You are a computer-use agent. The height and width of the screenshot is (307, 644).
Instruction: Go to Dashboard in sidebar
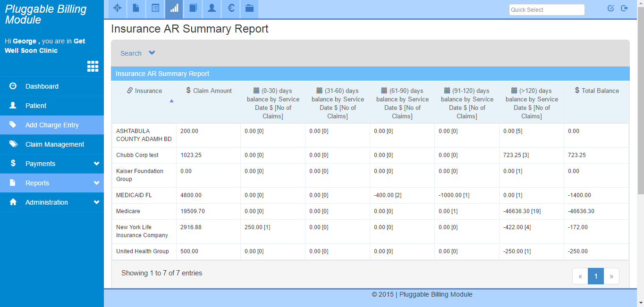point(52,86)
